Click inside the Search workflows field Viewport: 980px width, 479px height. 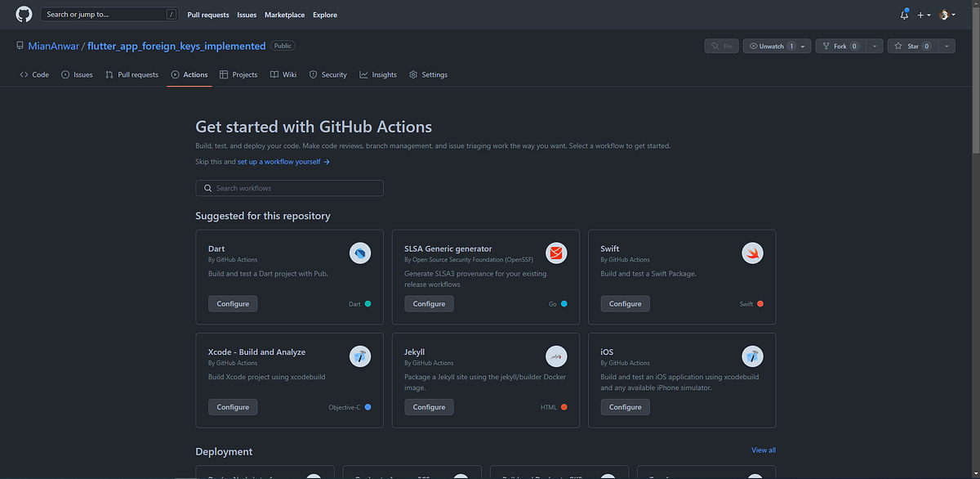pos(289,188)
